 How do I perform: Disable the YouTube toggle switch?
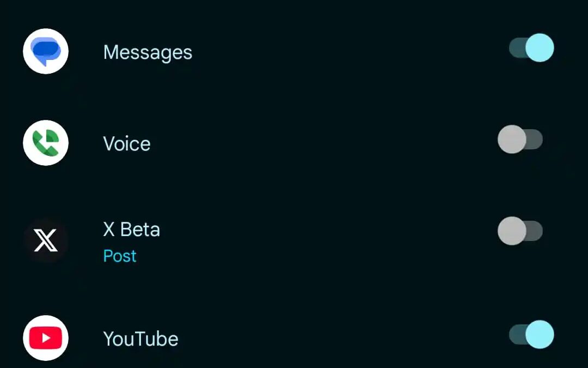[x=531, y=335]
